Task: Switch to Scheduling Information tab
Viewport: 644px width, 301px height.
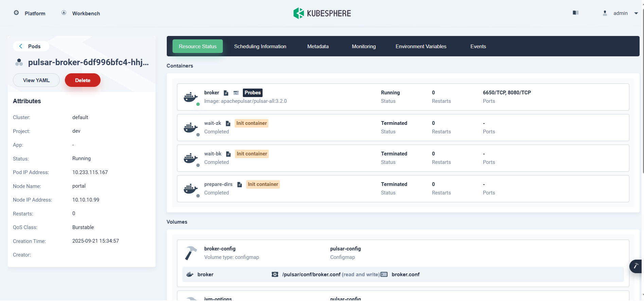Action: [x=260, y=46]
